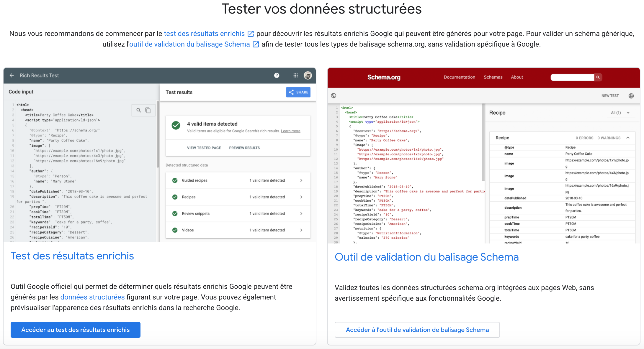
Task: Open the All (1) dropdown
Action: coord(620,113)
